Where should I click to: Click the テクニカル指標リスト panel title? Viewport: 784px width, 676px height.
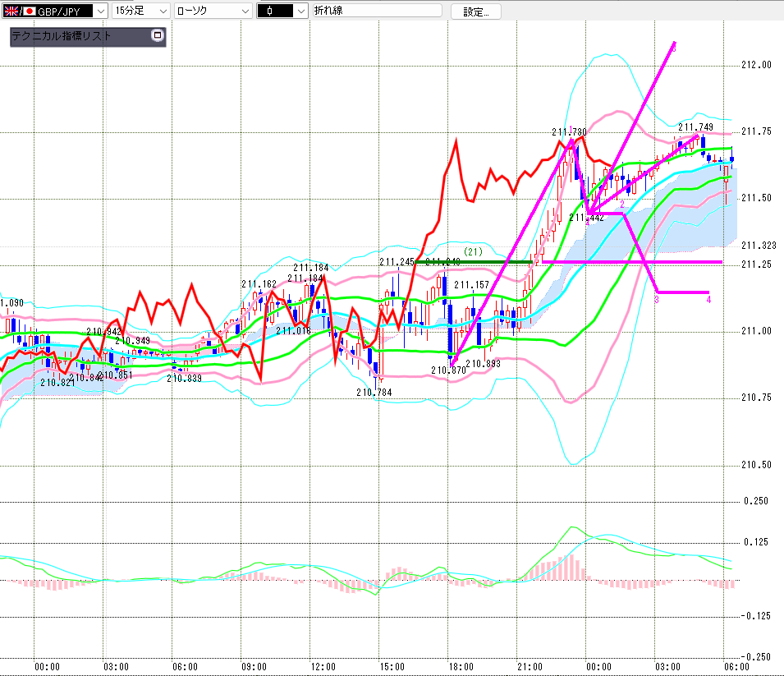pos(61,36)
